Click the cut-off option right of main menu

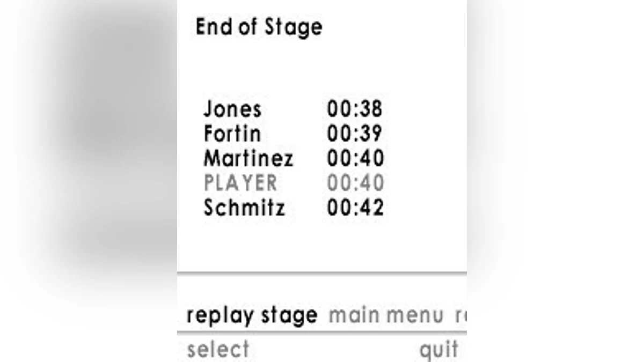click(460, 315)
